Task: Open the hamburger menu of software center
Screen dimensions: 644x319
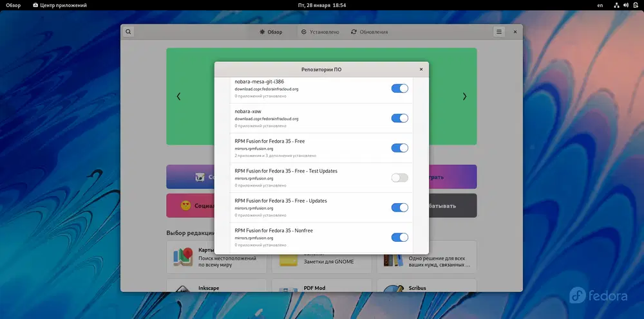Action: [499, 32]
